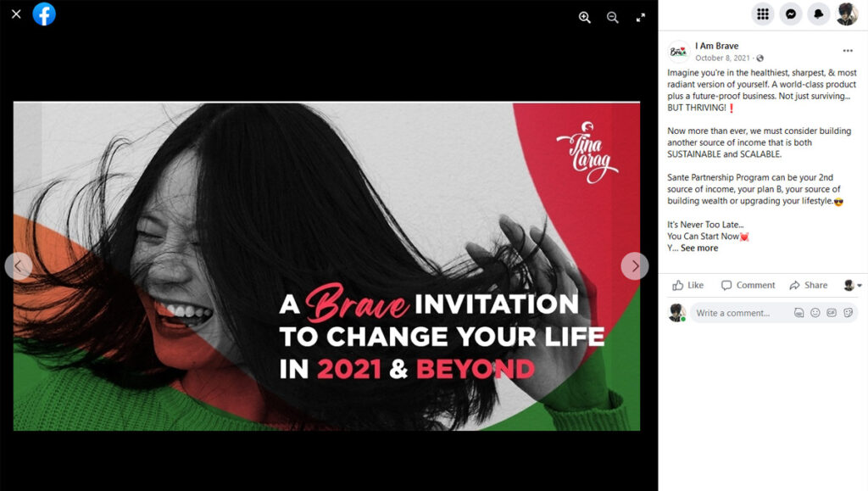
Task: Enter fullscreen photo view
Action: click(x=641, y=17)
